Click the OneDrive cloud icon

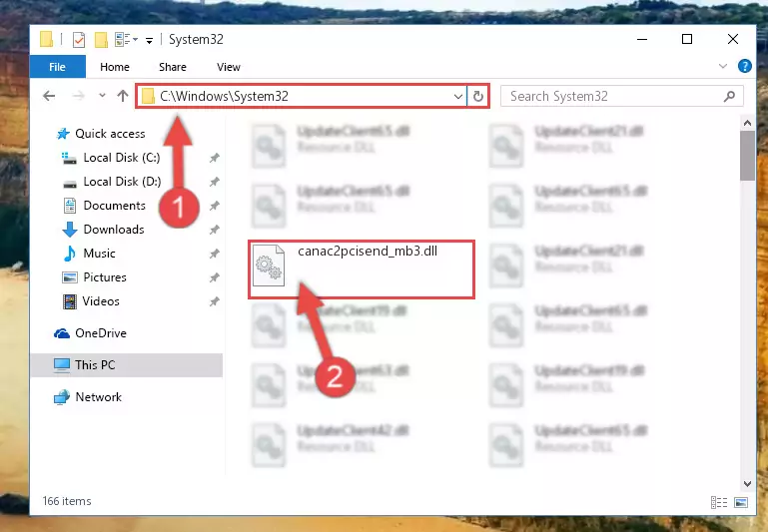click(62, 333)
